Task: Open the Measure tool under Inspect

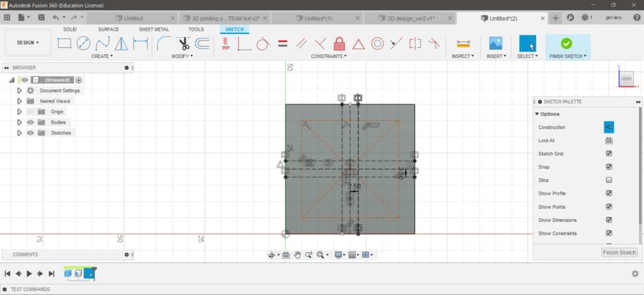Action: click(464, 43)
